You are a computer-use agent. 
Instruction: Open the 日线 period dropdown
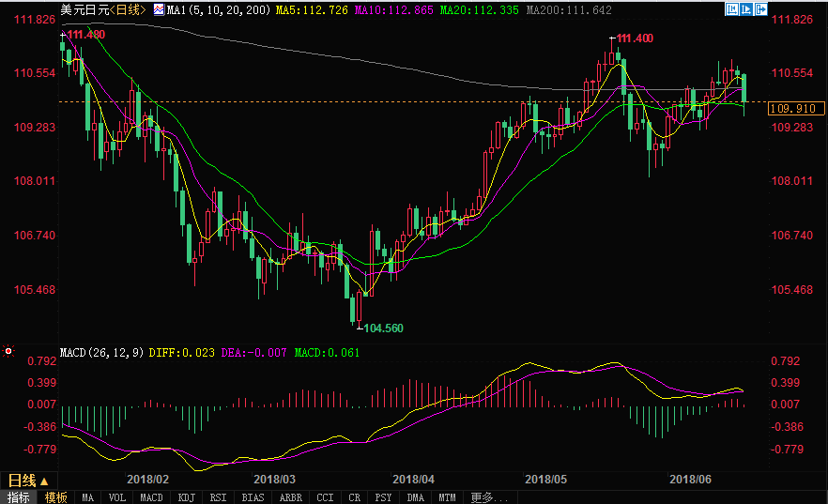coord(27,480)
